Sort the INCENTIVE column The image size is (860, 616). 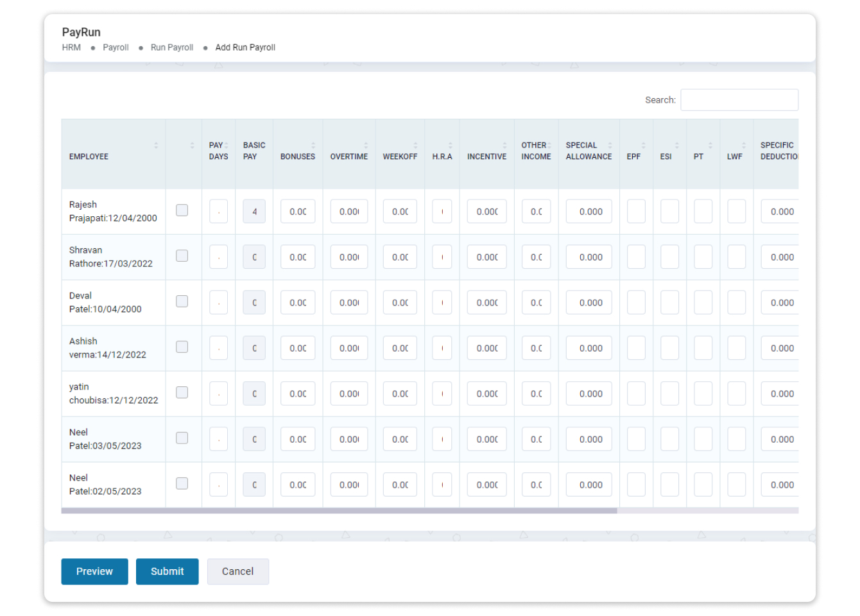pyautogui.click(x=506, y=146)
